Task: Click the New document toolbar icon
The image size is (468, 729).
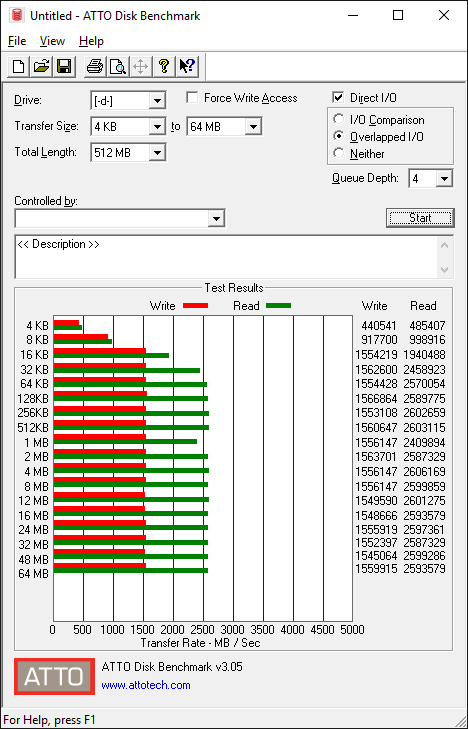Action: tap(18, 66)
